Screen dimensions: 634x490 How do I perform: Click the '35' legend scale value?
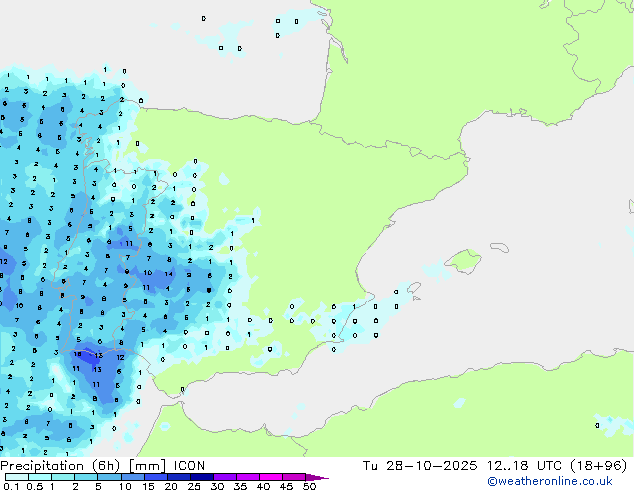(240, 486)
